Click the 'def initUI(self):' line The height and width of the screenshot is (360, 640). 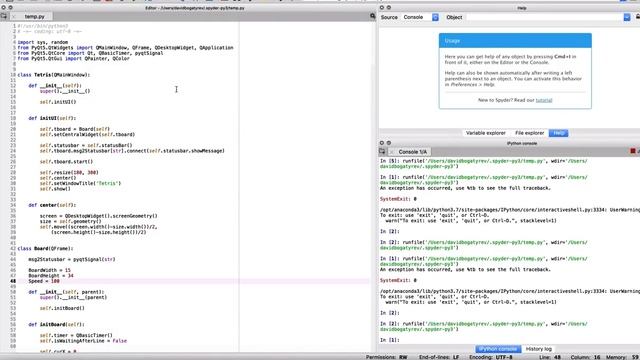tap(52, 118)
